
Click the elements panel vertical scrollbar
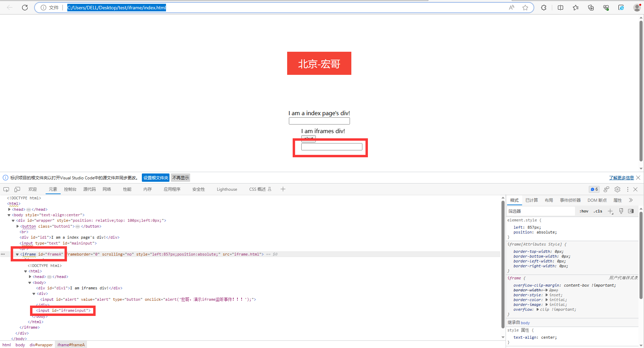[503, 264]
